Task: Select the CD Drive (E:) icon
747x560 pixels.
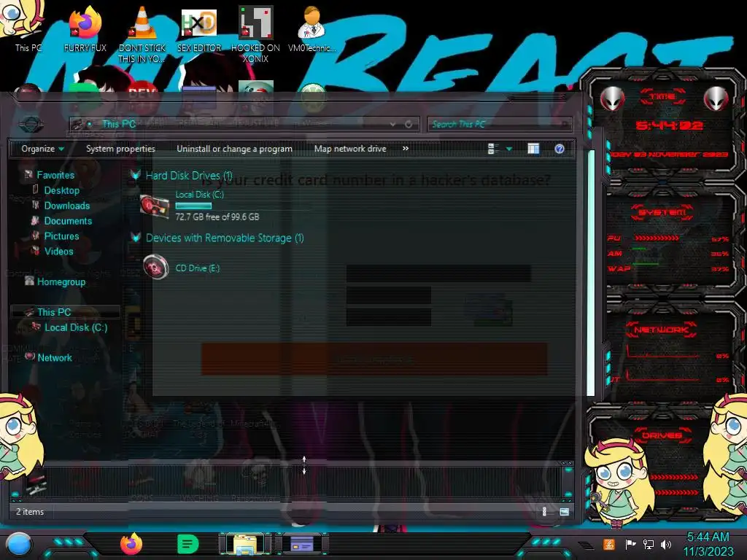Action: [x=156, y=267]
